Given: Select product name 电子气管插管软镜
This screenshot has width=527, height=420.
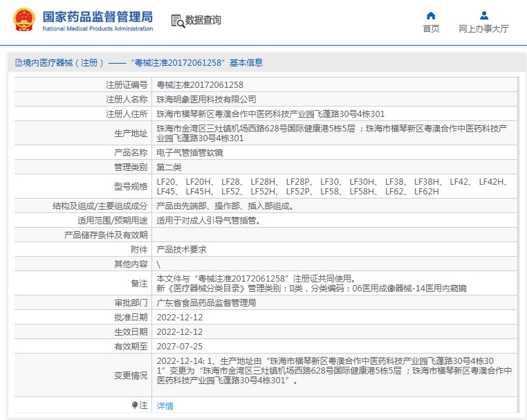Looking at the screenshot, I should [x=190, y=153].
